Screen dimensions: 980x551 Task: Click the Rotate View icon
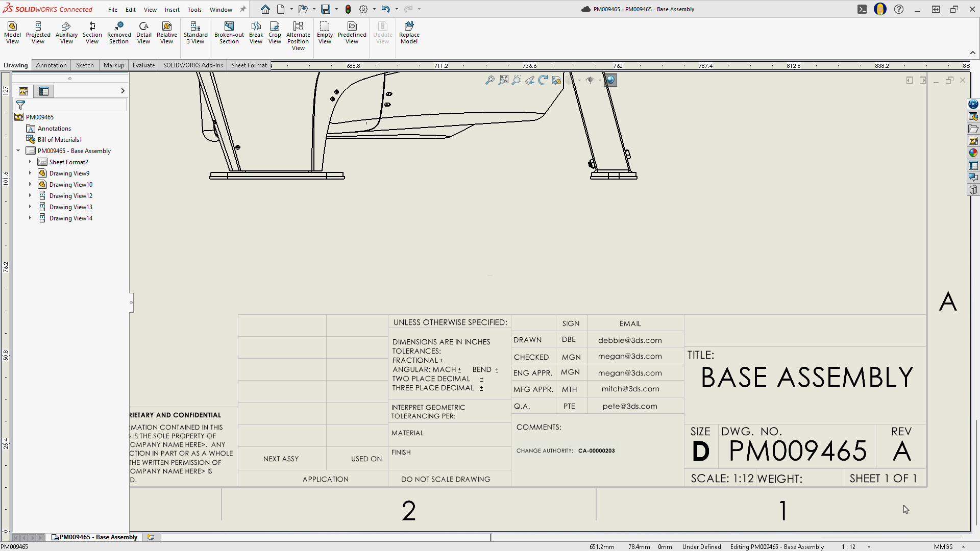543,80
